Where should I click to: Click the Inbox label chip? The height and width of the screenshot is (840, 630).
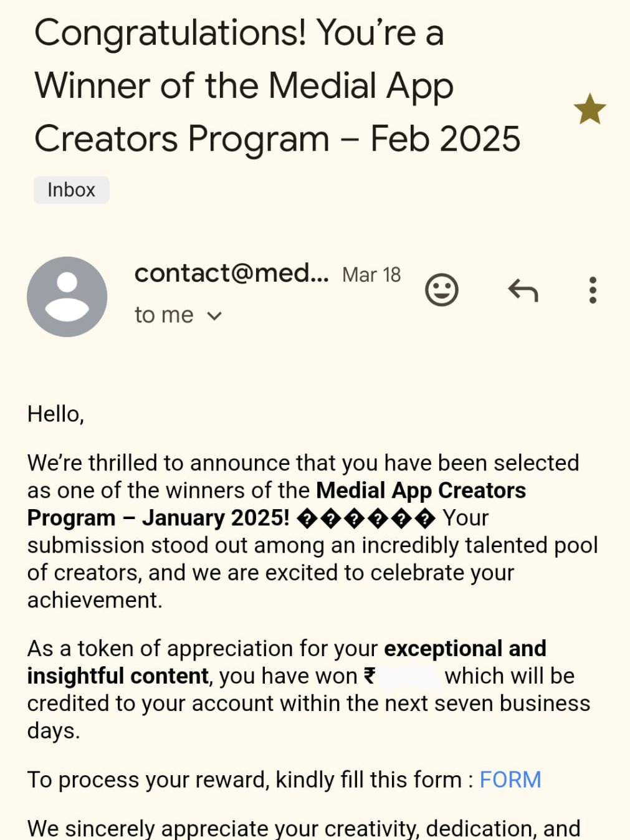[x=71, y=190]
